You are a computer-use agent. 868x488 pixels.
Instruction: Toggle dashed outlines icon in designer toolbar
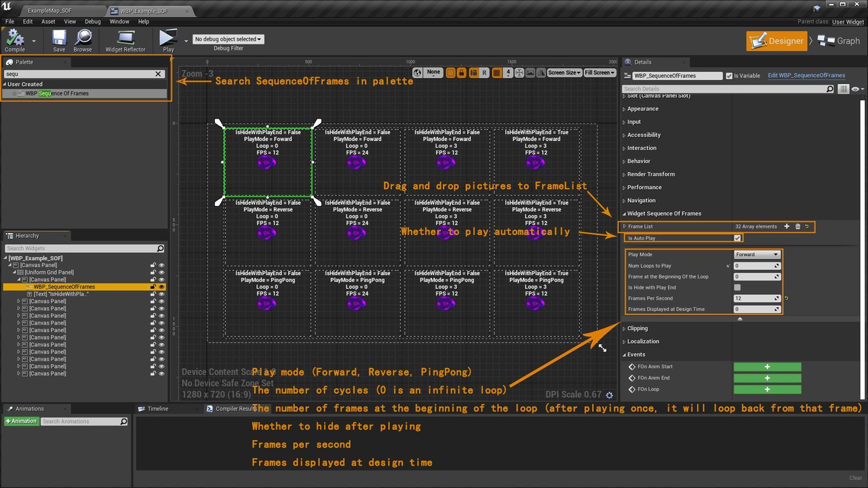point(451,73)
